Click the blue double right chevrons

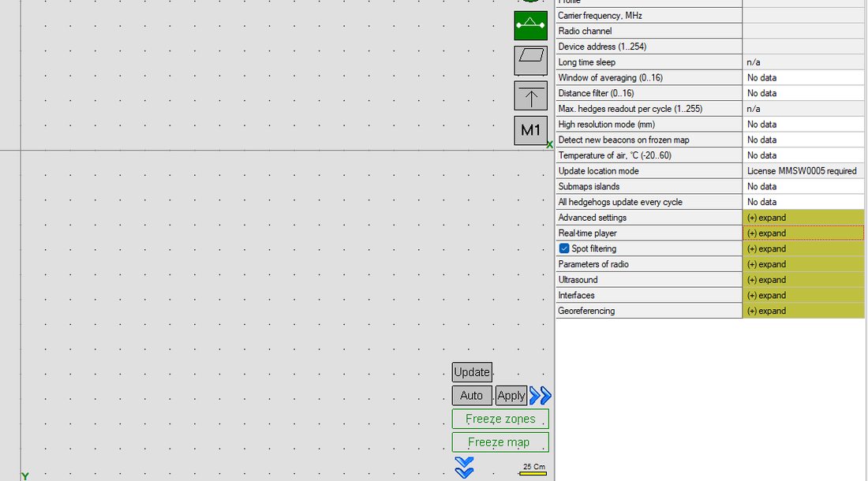click(x=541, y=395)
